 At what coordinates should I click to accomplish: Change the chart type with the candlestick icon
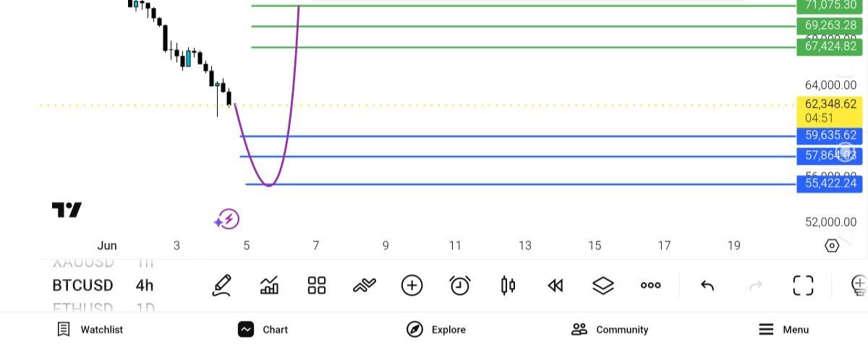[x=508, y=286]
